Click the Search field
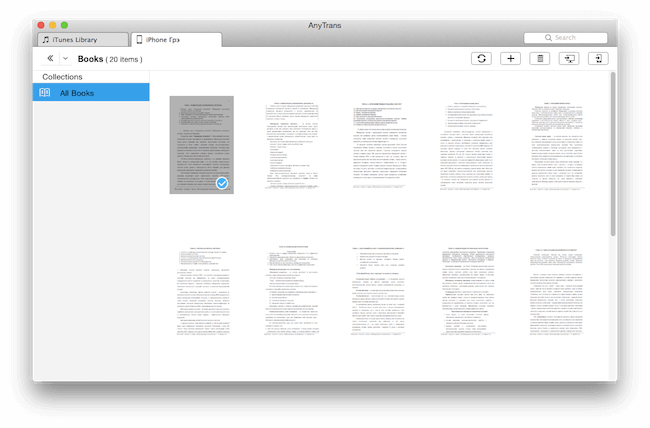Viewport: 650px width, 428px height. (x=565, y=38)
